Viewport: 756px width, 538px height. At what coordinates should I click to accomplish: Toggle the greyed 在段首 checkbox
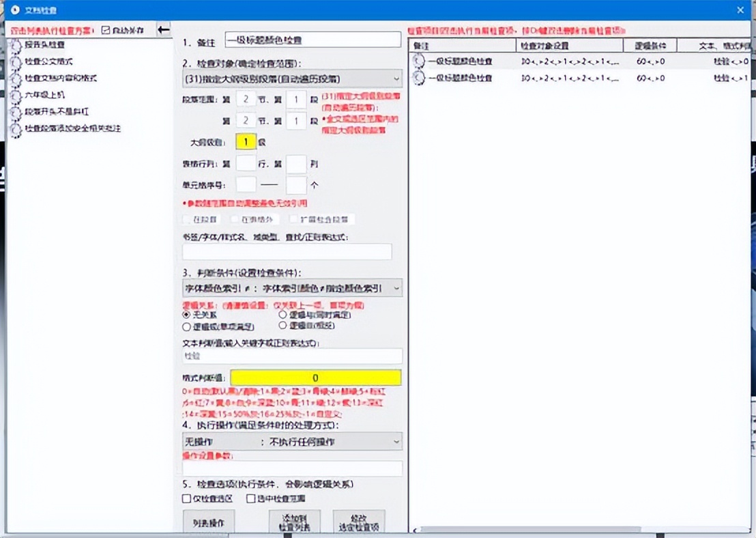coord(188,219)
